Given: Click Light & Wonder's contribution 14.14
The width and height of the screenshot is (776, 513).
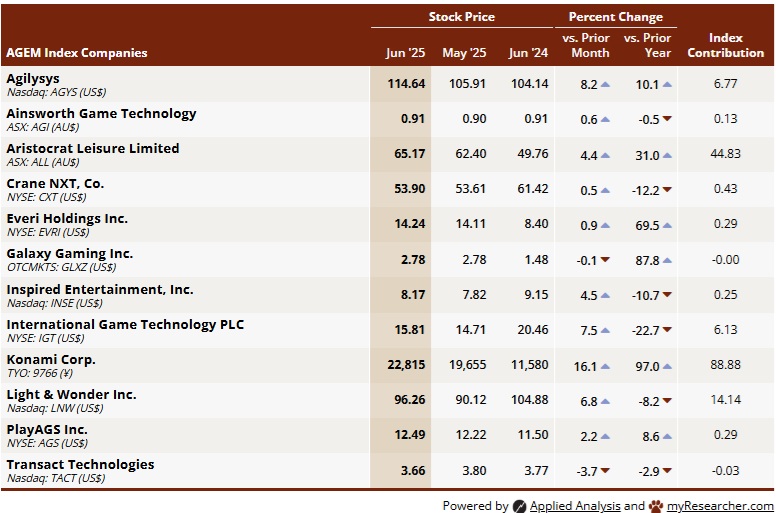Looking at the screenshot, I should tap(726, 400).
